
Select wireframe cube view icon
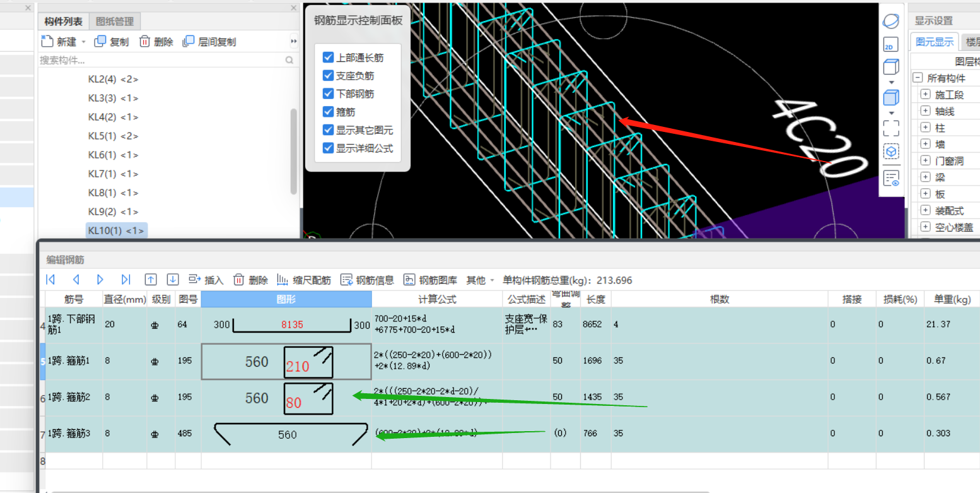tap(890, 66)
